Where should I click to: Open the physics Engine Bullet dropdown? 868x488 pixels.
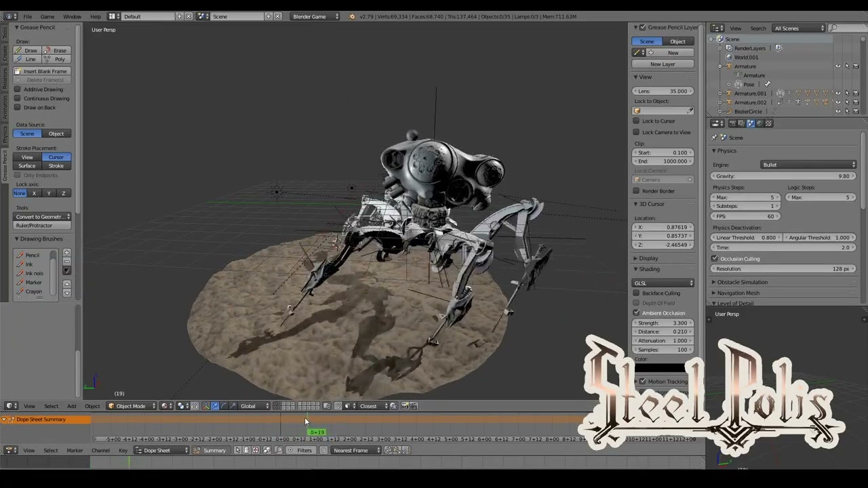pyautogui.click(x=808, y=165)
